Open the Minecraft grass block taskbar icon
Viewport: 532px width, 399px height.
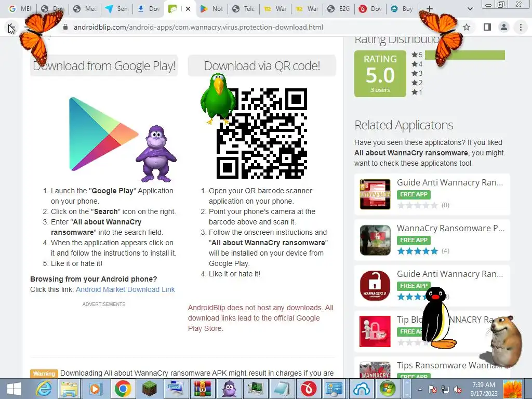[149, 389]
